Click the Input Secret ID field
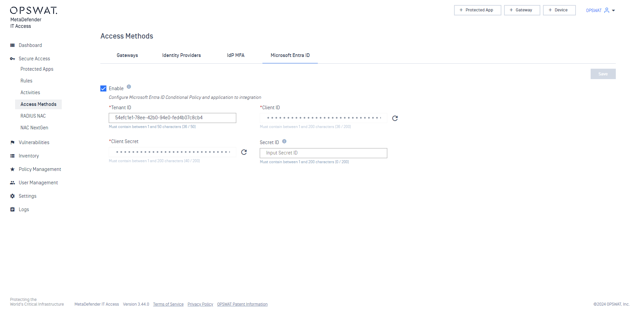 click(x=324, y=153)
